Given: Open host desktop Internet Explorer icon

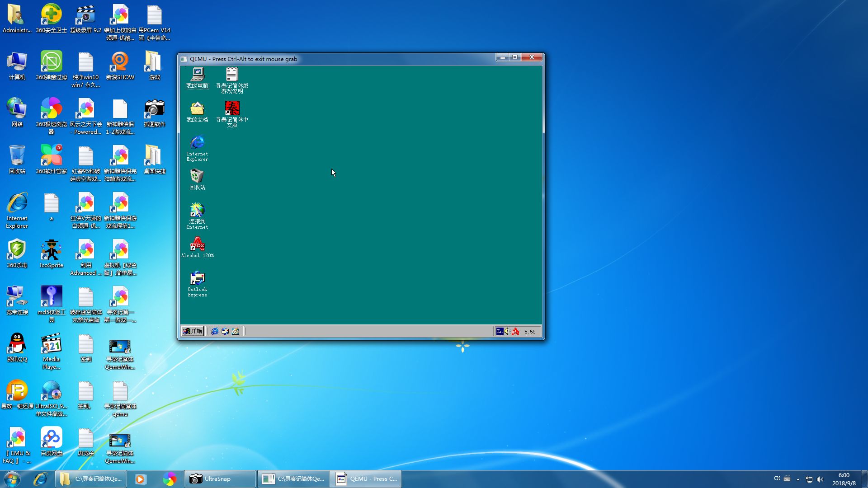Looking at the screenshot, I should [17, 211].
